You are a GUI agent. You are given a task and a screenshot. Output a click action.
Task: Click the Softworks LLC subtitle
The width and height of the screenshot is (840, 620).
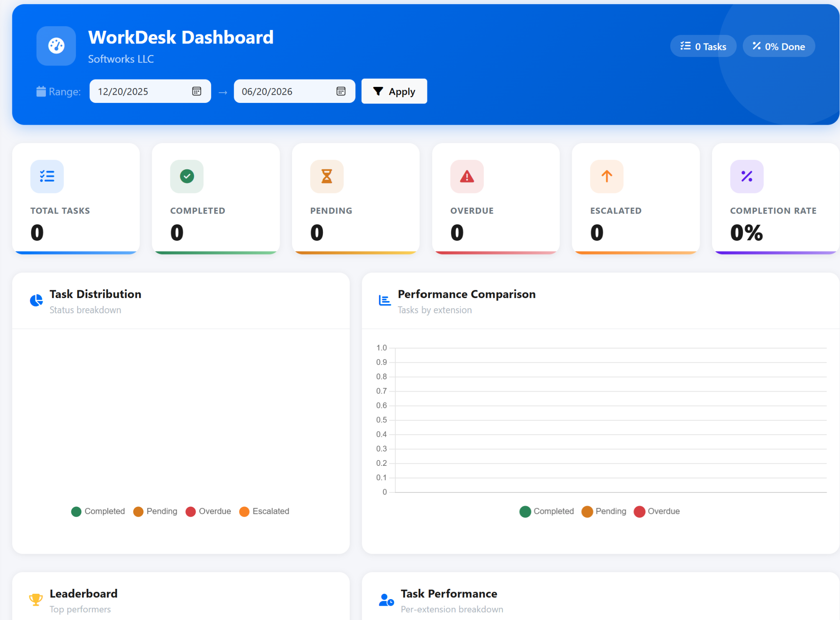[121, 59]
